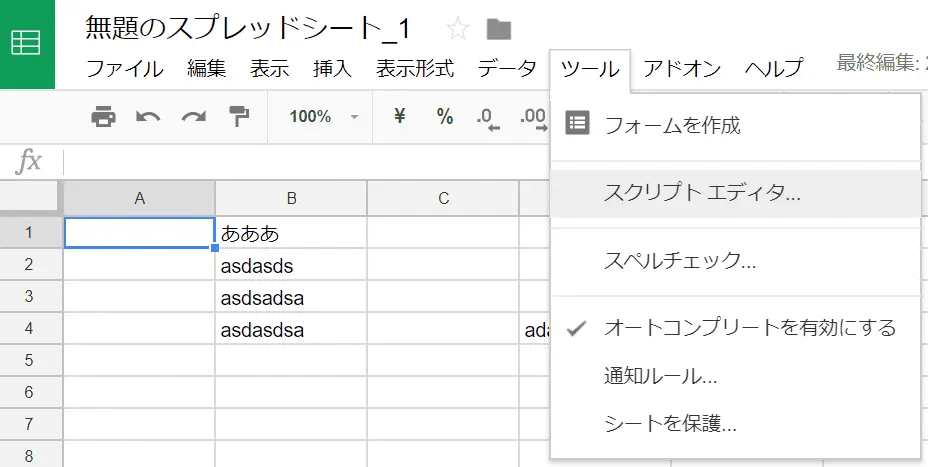Select cell B2 containing asdasds
The width and height of the screenshot is (928, 467).
(290, 266)
